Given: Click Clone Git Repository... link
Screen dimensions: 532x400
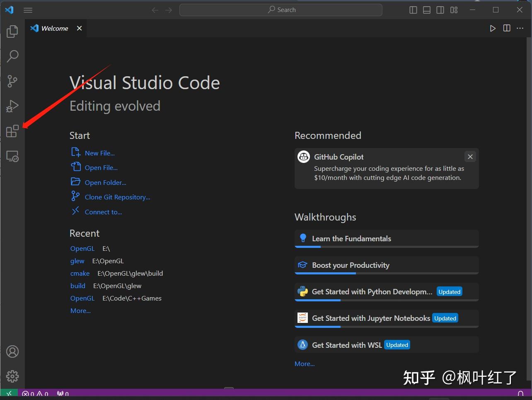Looking at the screenshot, I should 117,197.
